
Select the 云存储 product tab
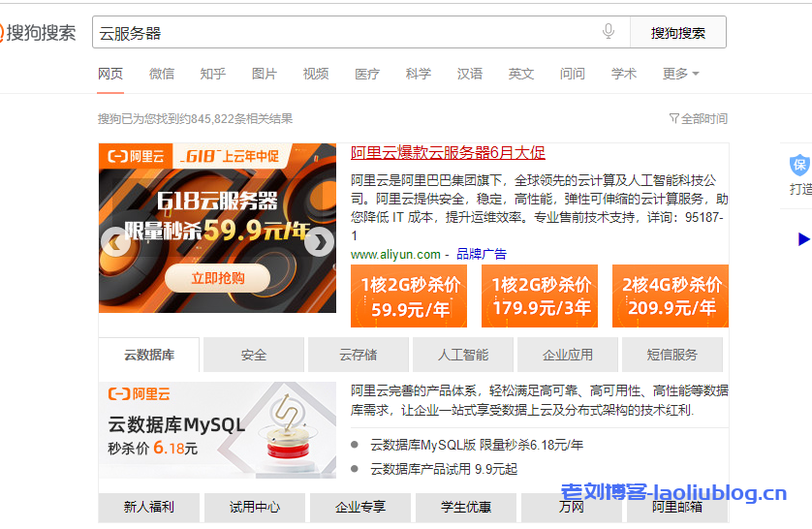359,355
